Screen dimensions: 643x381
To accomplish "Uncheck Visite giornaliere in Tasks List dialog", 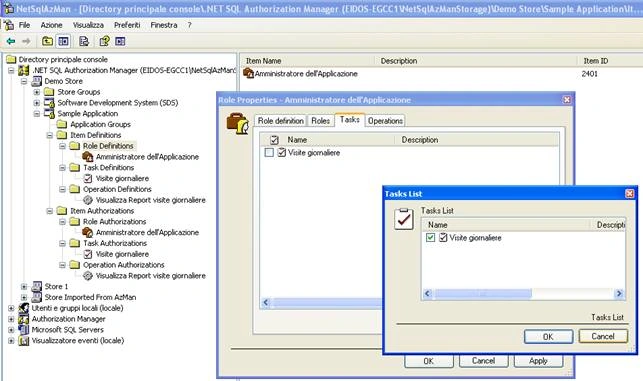I will (430, 237).
